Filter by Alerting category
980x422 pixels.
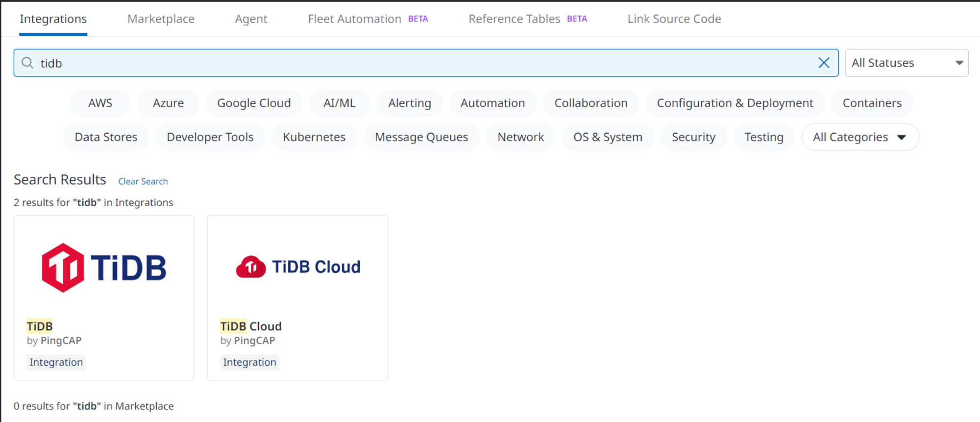pyautogui.click(x=410, y=103)
